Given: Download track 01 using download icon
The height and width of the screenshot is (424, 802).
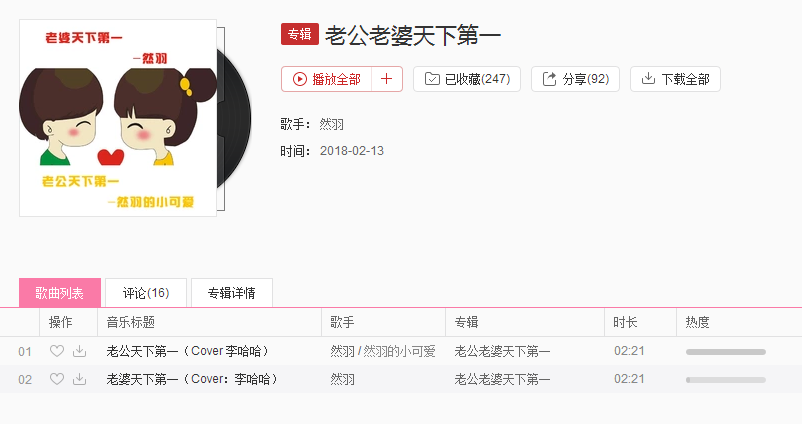Looking at the screenshot, I should 79,351.
